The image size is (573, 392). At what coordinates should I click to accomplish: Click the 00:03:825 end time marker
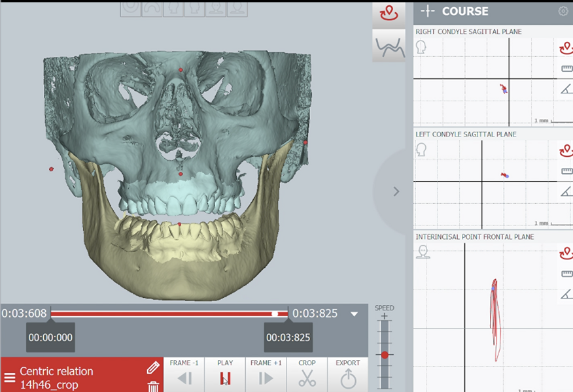[x=288, y=338]
